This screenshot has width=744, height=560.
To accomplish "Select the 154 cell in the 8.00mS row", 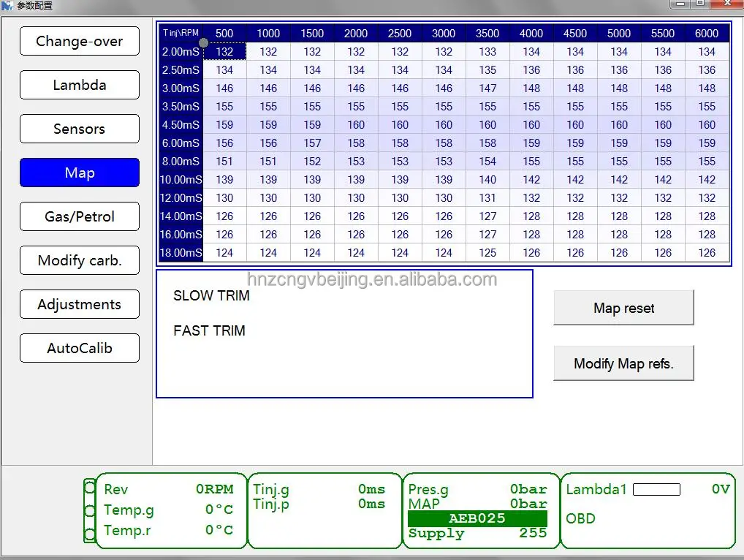I will point(487,162).
